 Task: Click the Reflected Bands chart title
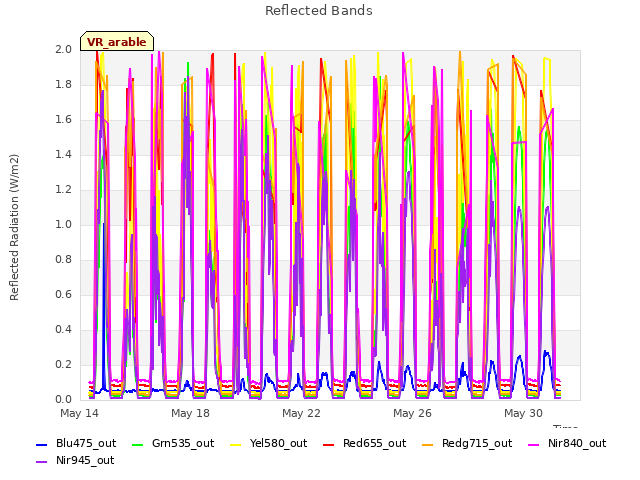click(x=319, y=11)
